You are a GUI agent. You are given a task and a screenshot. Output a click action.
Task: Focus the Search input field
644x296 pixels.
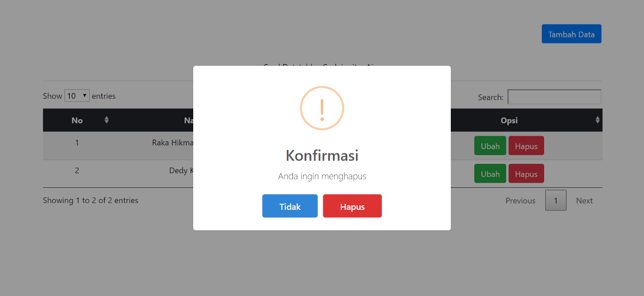point(554,97)
